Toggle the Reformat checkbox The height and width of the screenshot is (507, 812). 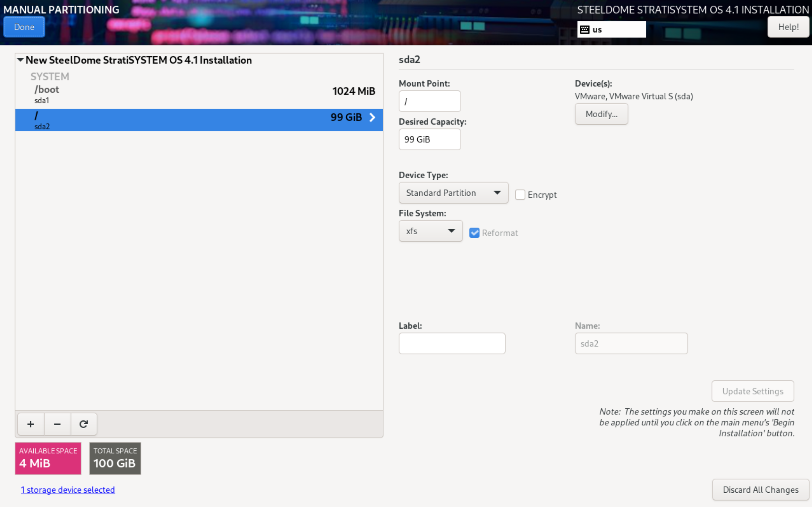(474, 233)
